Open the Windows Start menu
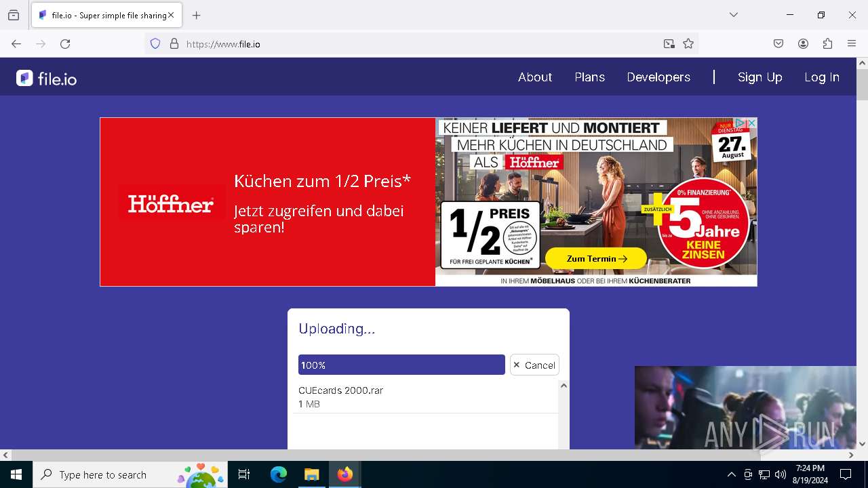Viewport: 868px width, 488px height. point(16,474)
